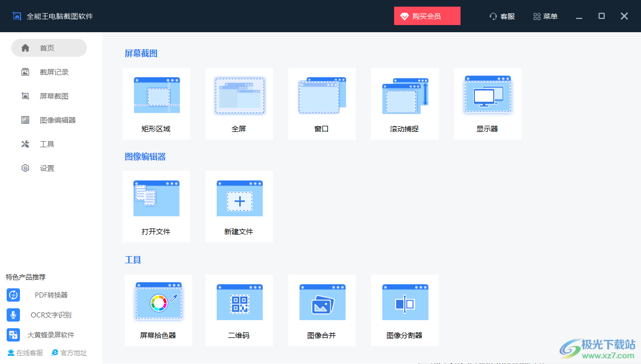641x364 pixels.
Task: Open the 二维码 QR code tool
Action: coord(239,310)
